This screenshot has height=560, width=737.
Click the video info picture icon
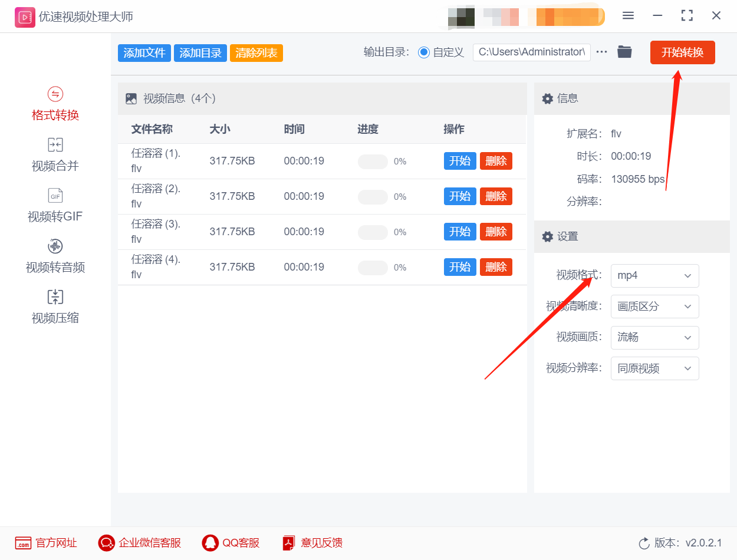[131, 99]
